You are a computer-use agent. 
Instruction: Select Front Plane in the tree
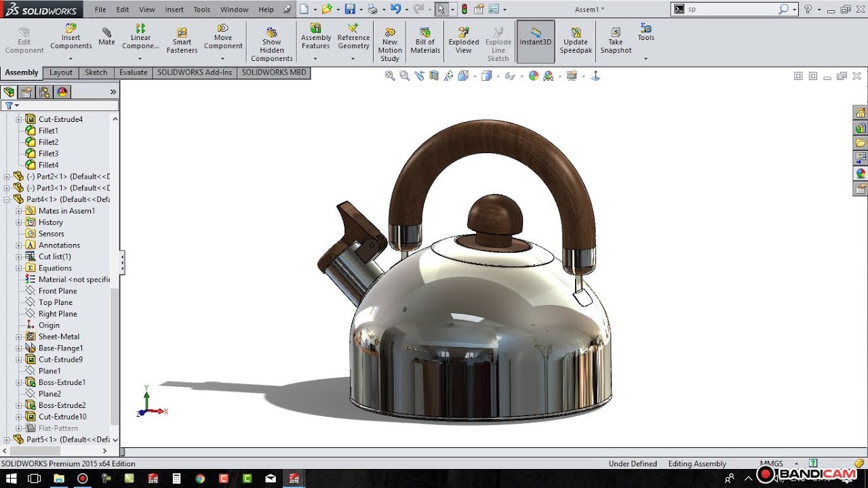(x=58, y=291)
